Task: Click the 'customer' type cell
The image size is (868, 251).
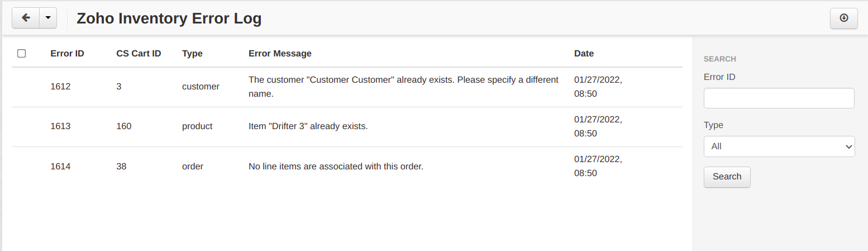Action: (201, 87)
